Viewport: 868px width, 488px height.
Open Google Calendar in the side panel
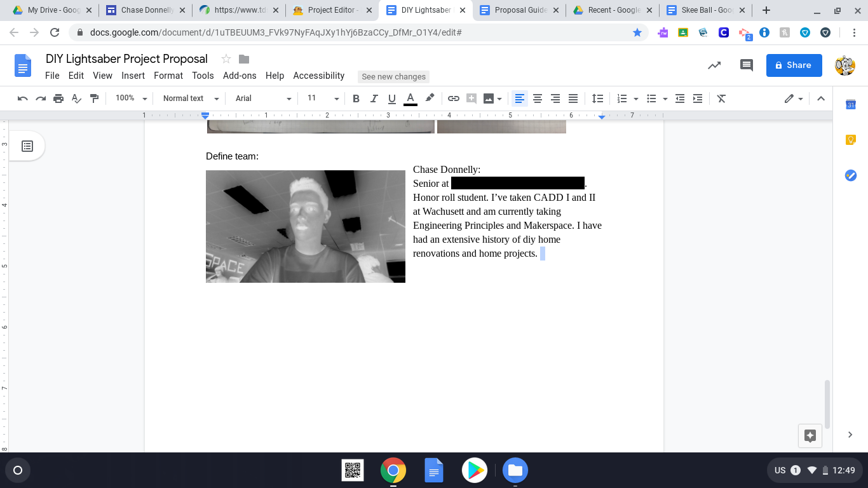click(851, 105)
